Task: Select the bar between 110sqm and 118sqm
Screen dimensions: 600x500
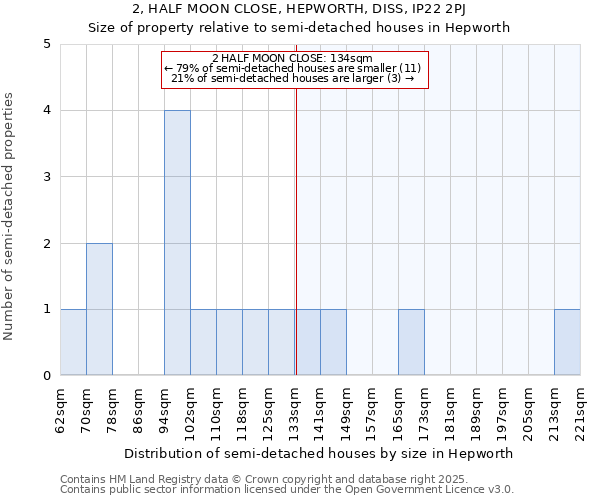Action: point(229,342)
